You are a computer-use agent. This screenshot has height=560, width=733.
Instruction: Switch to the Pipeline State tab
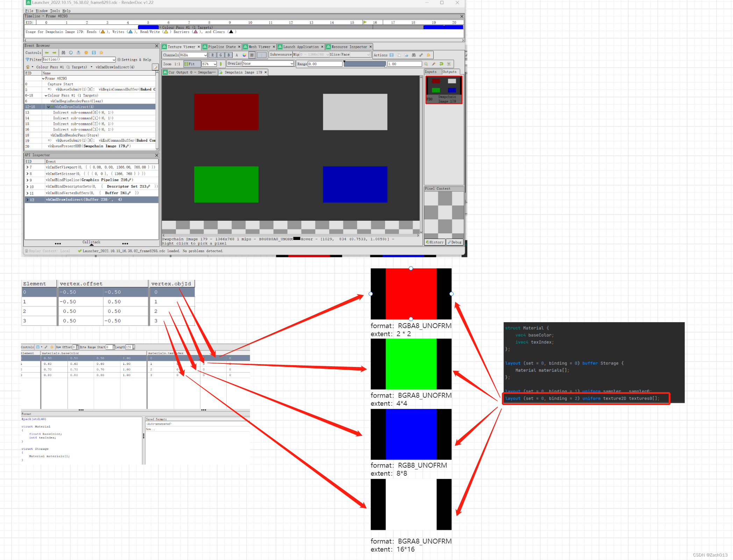pos(221,47)
